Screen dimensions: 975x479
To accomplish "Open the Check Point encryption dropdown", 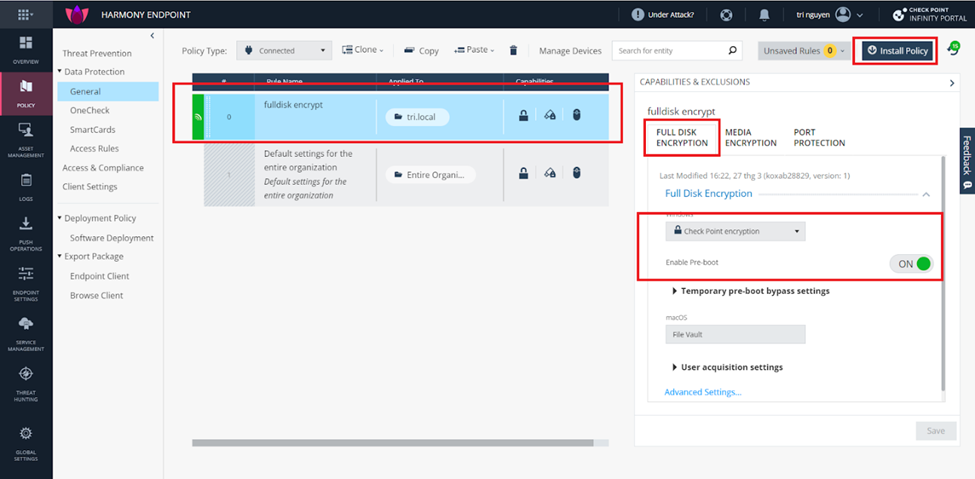I will pyautogui.click(x=735, y=231).
